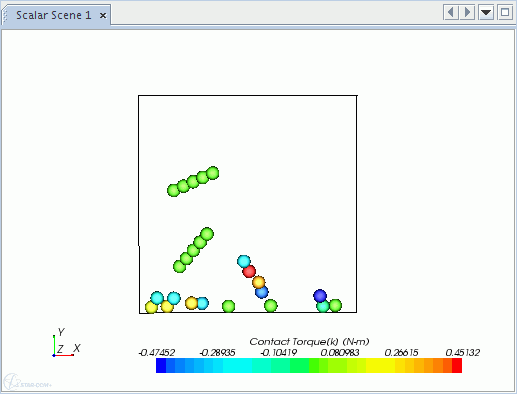Click the scroll tabs left arrow
This screenshot has width=517, height=394.
coord(451,13)
